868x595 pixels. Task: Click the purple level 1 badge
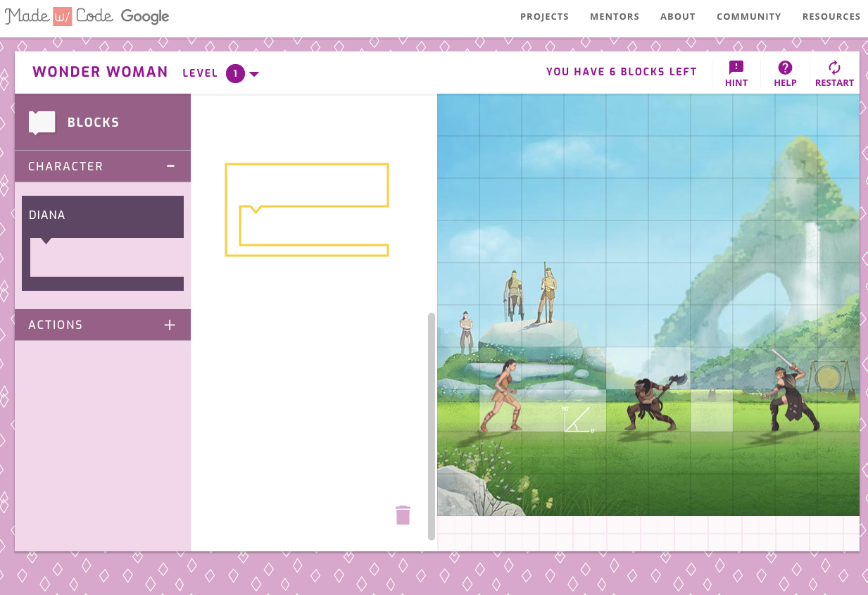(x=235, y=73)
